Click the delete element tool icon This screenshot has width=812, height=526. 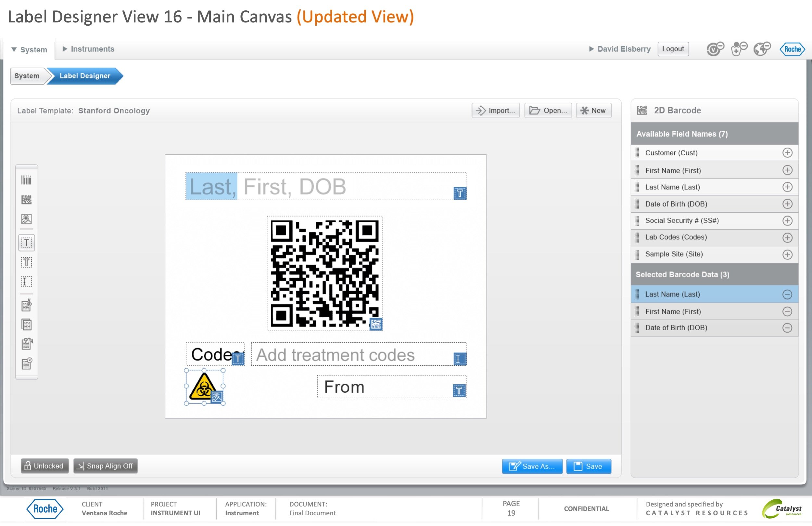(x=26, y=364)
